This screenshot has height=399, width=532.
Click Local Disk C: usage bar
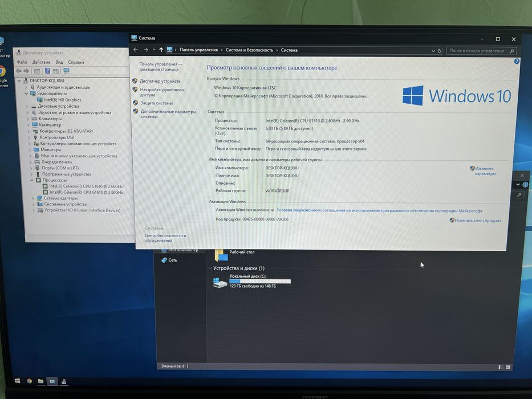[260, 281]
